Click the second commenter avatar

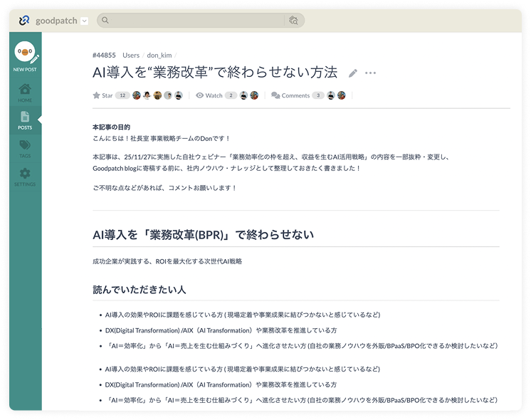point(342,95)
